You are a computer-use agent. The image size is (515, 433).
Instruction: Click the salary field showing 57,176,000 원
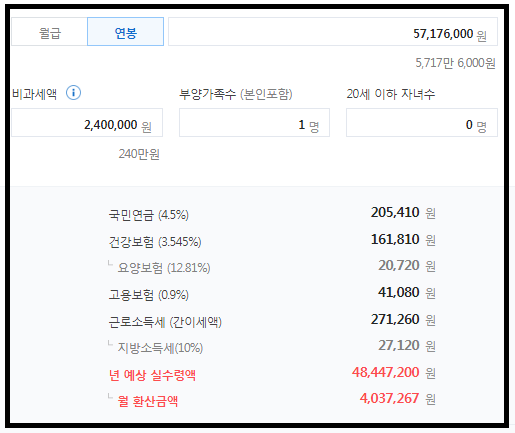pyautogui.click(x=333, y=32)
